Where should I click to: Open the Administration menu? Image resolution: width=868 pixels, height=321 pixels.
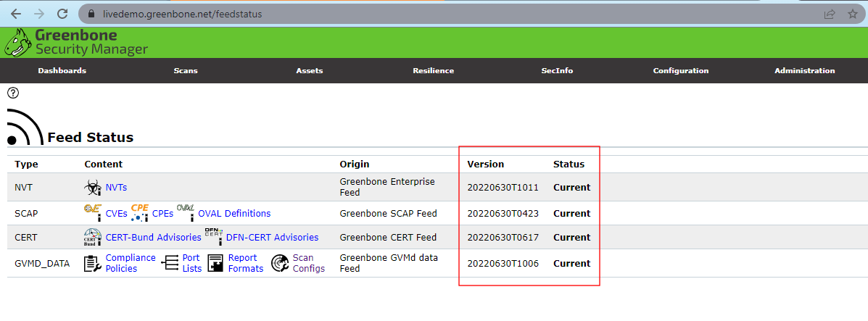click(x=804, y=71)
